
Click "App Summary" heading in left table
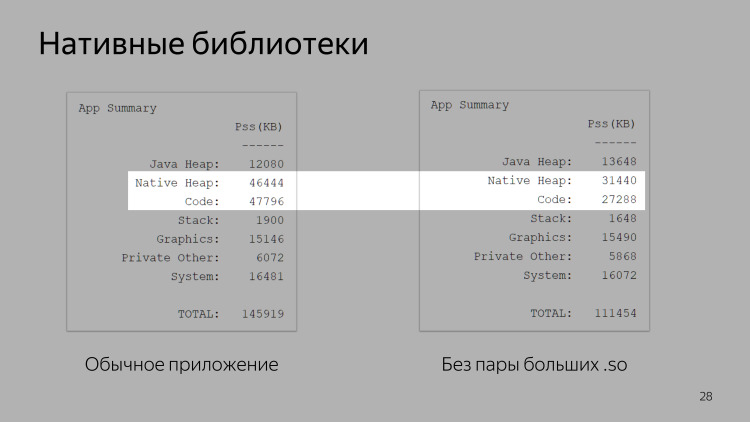pos(118,108)
